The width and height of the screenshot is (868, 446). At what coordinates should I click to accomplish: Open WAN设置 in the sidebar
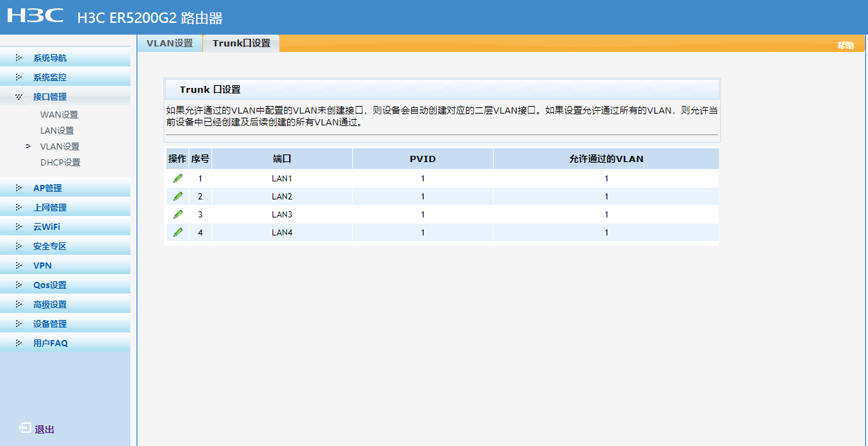click(59, 115)
